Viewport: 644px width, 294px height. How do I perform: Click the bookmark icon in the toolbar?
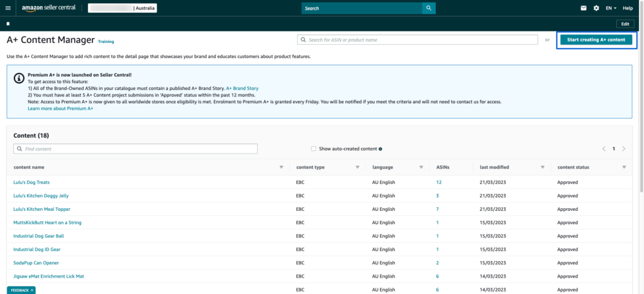[8, 24]
